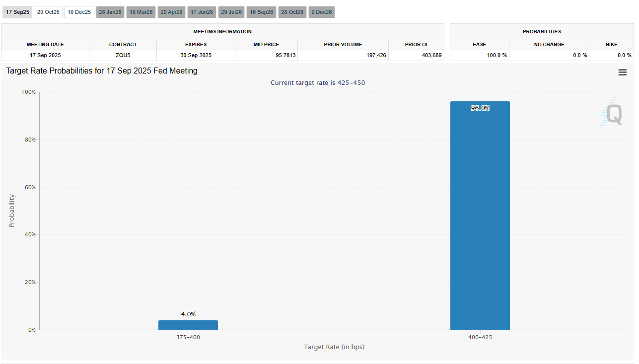Open the chart hamburger context menu
This screenshot has width=639, height=364.
pyautogui.click(x=622, y=73)
